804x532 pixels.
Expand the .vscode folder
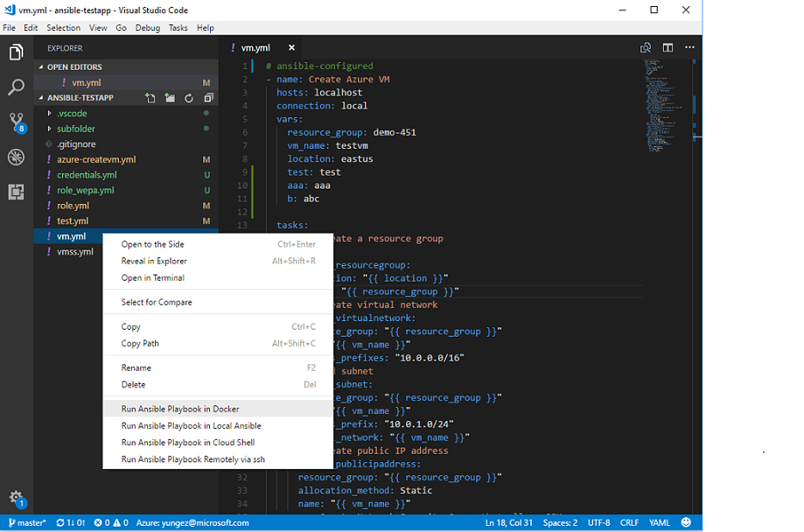click(x=71, y=114)
